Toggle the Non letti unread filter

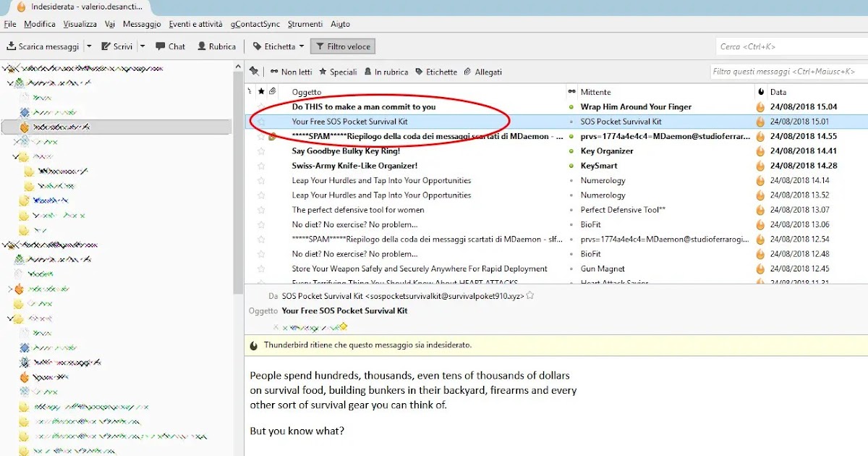click(x=292, y=72)
